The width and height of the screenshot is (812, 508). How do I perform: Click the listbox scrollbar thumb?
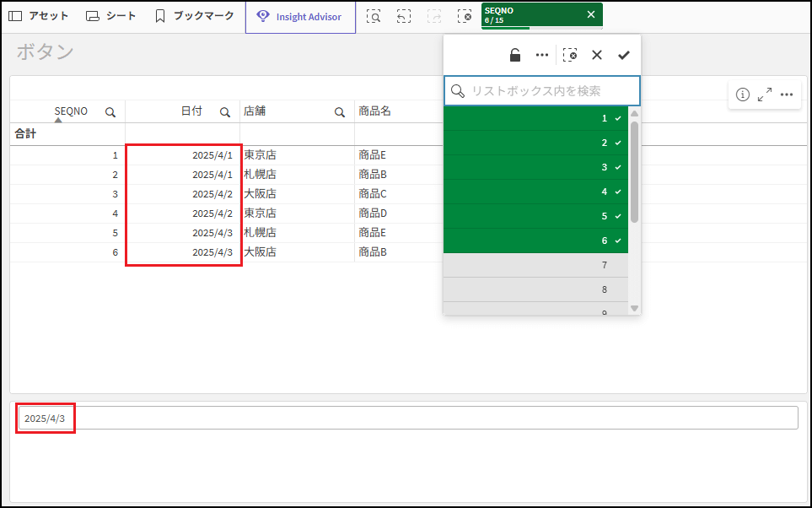(x=634, y=172)
